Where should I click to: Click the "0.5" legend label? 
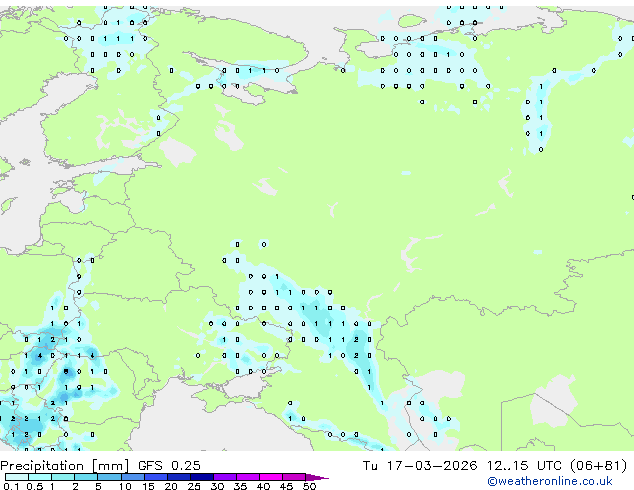tap(35, 486)
